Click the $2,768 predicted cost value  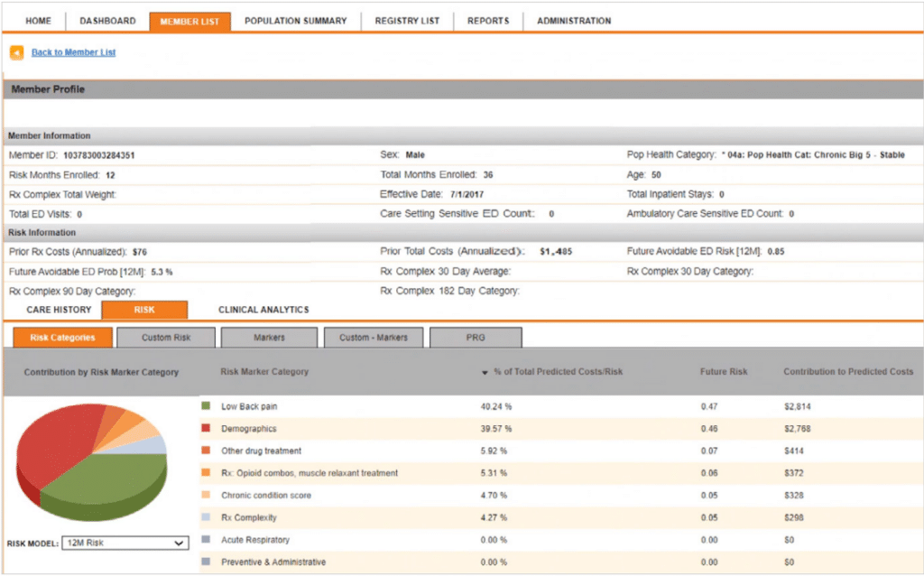(x=798, y=429)
